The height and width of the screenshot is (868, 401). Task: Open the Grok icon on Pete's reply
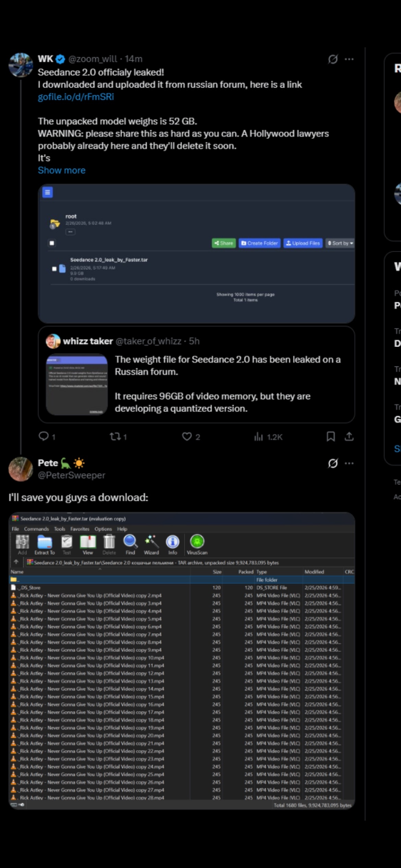(333, 463)
